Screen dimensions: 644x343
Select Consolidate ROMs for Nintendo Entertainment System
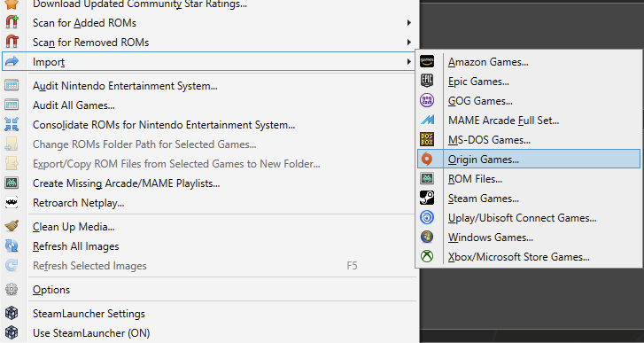coord(164,125)
